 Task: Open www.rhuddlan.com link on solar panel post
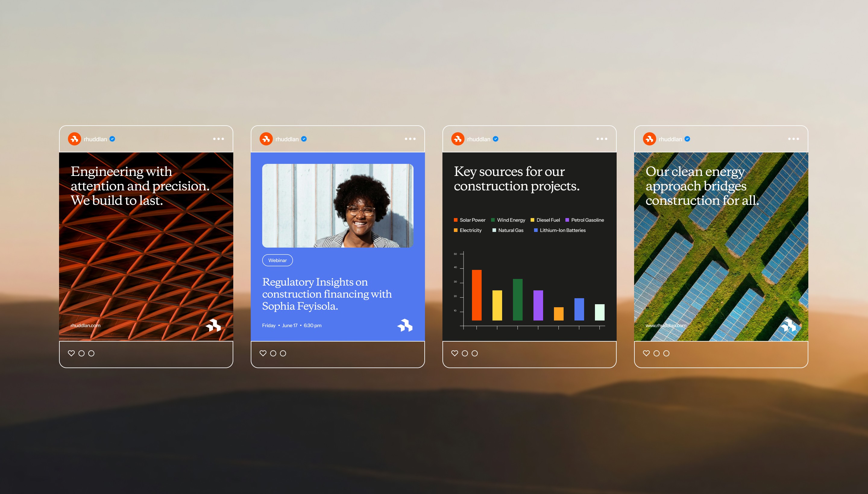point(665,325)
